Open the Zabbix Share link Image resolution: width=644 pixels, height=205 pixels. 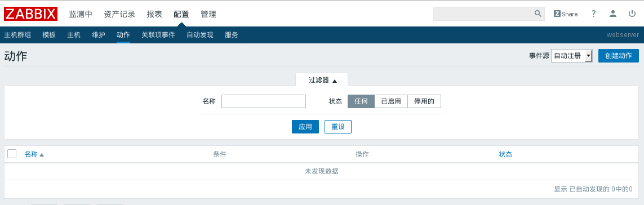click(x=566, y=14)
